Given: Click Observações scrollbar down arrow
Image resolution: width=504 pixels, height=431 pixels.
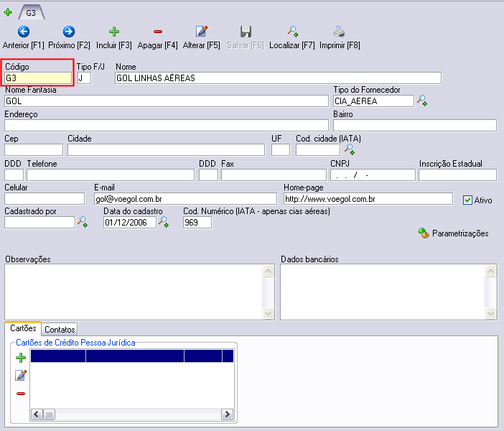Looking at the screenshot, I should point(268,313).
